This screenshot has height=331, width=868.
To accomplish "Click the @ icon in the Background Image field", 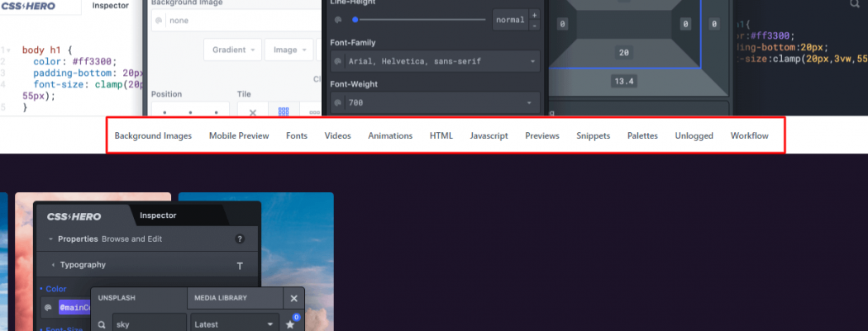I will tap(159, 21).
